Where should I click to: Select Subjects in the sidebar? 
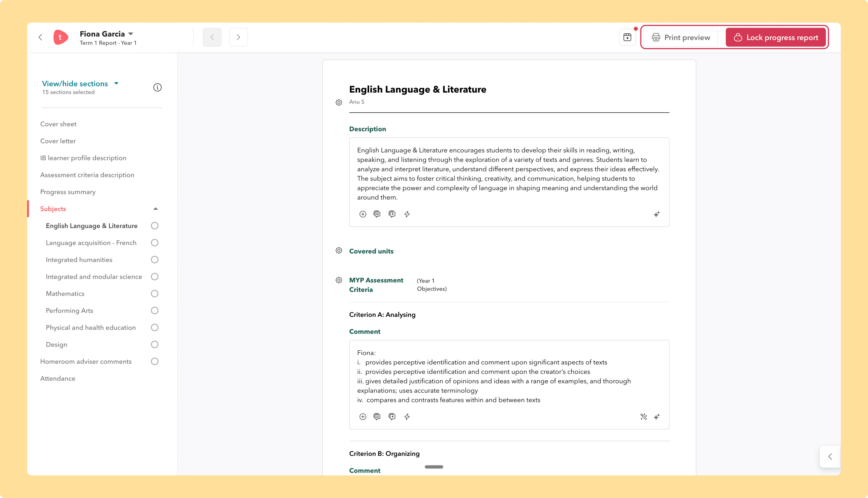(53, 209)
